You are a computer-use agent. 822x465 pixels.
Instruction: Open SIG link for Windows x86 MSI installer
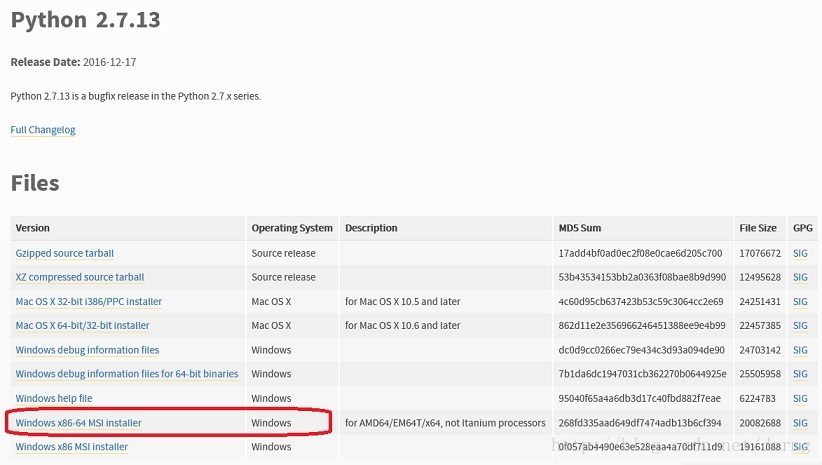click(800, 447)
